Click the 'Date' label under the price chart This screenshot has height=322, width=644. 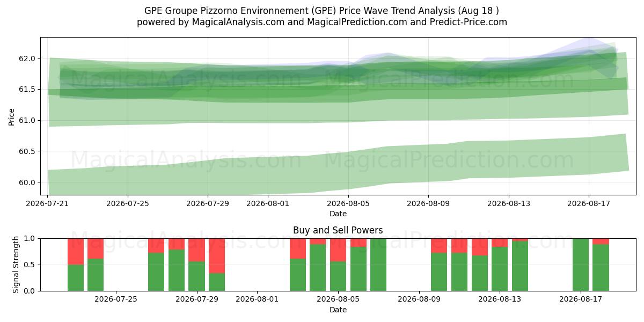pyautogui.click(x=338, y=214)
